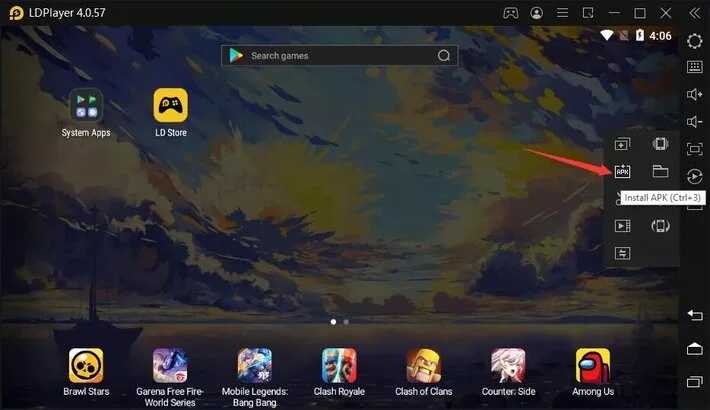Click the shake device icon

660,144
